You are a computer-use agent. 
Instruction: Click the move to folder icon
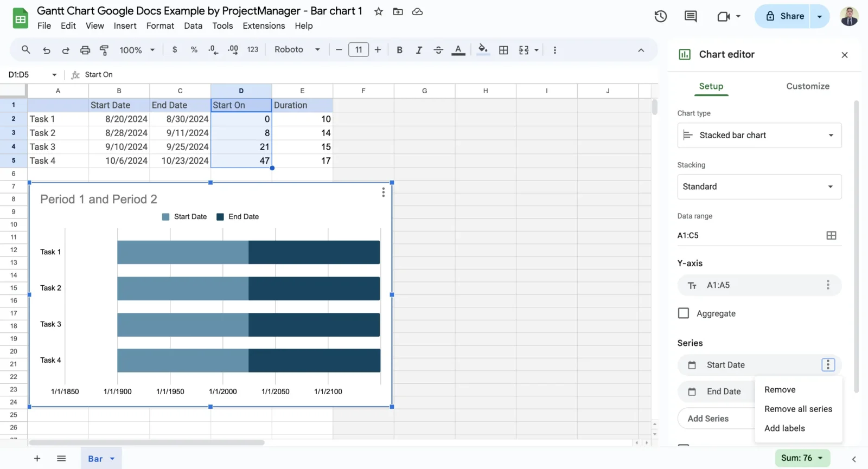(x=398, y=11)
